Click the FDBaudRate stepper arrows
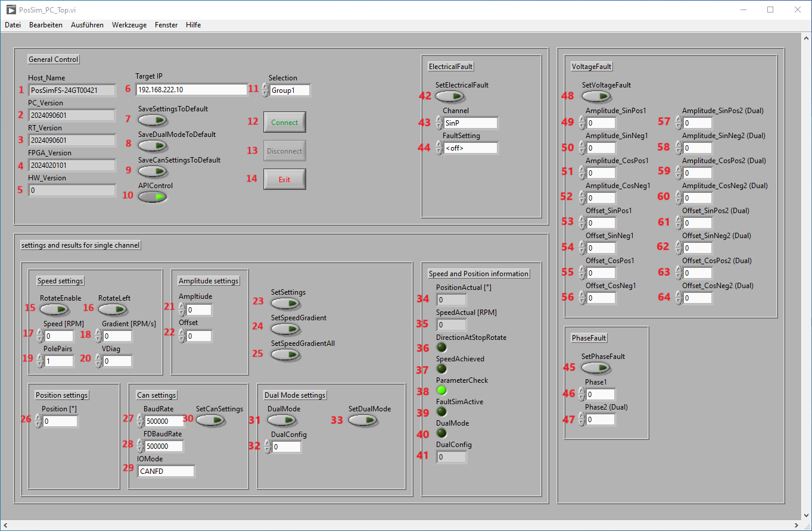Viewport: 812px width, 531px height. (140, 446)
